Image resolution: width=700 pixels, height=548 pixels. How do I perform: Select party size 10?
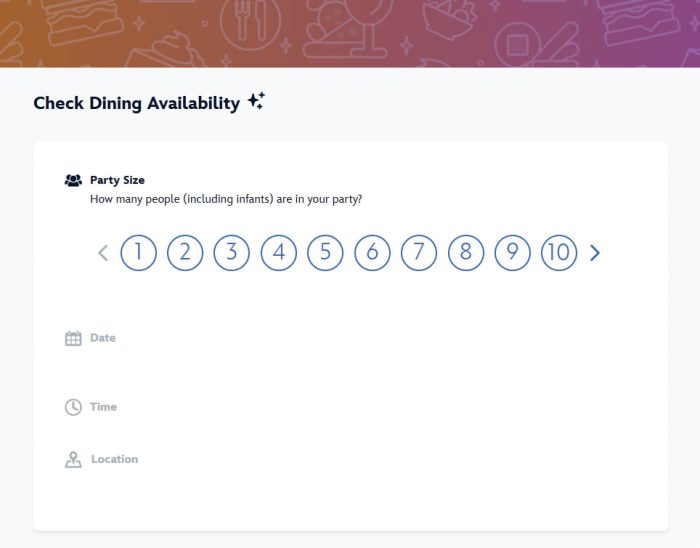pos(559,253)
